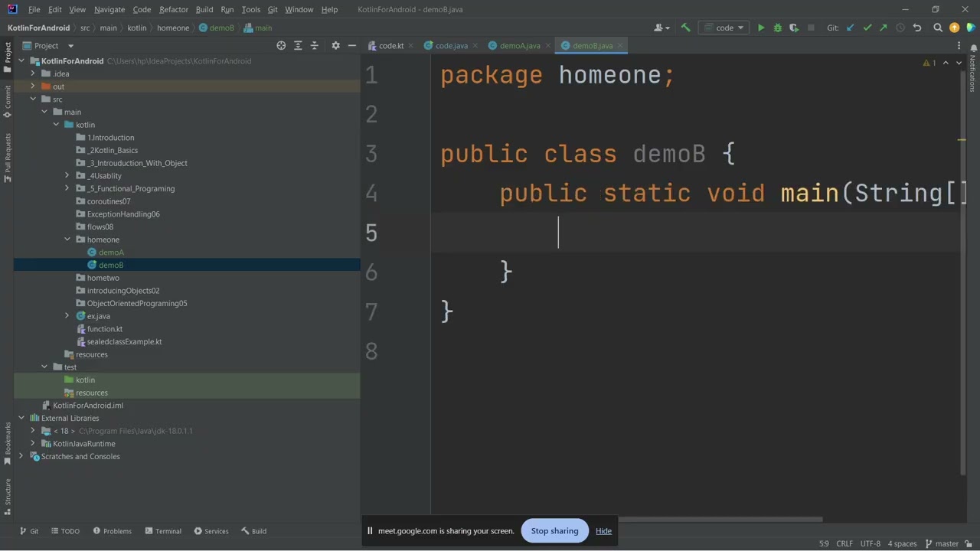Open the Tools menu
The image size is (980, 551).
[251, 9]
